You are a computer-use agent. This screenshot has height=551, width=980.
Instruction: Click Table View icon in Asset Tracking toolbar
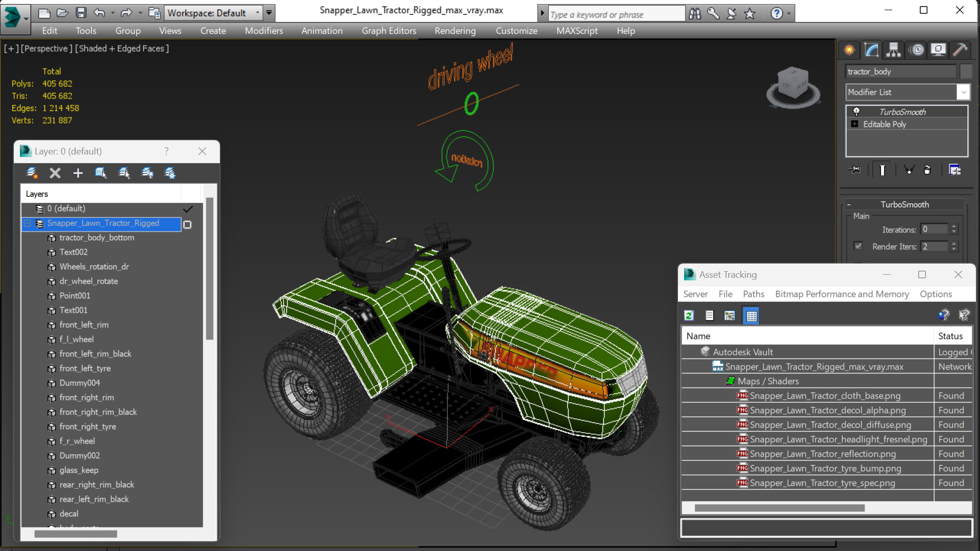tap(751, 316)
